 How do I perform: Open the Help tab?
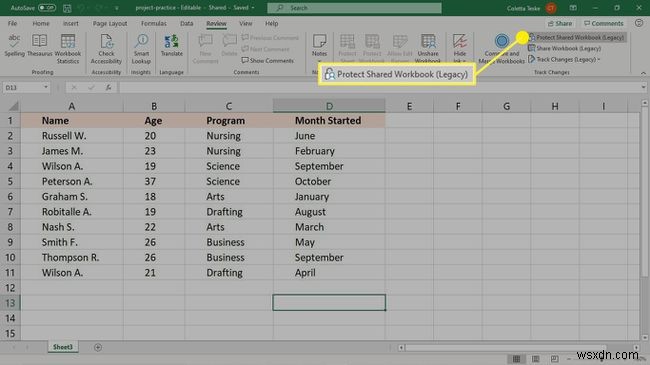pos(272,24)
